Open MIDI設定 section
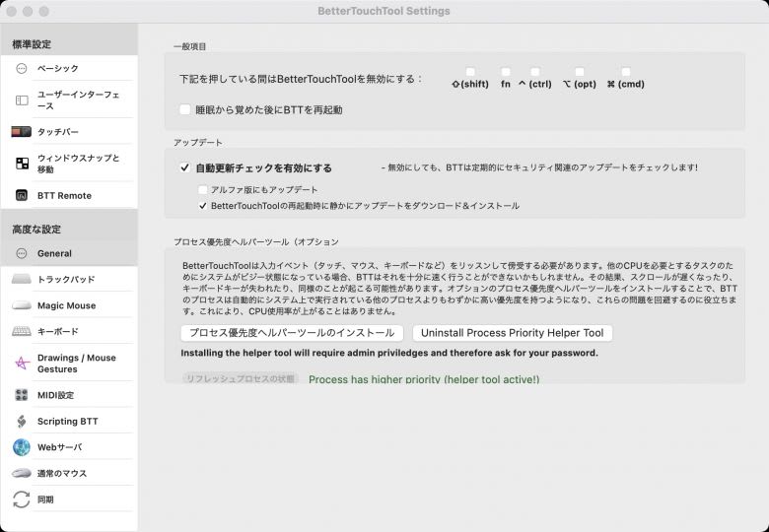 point(70,395)
